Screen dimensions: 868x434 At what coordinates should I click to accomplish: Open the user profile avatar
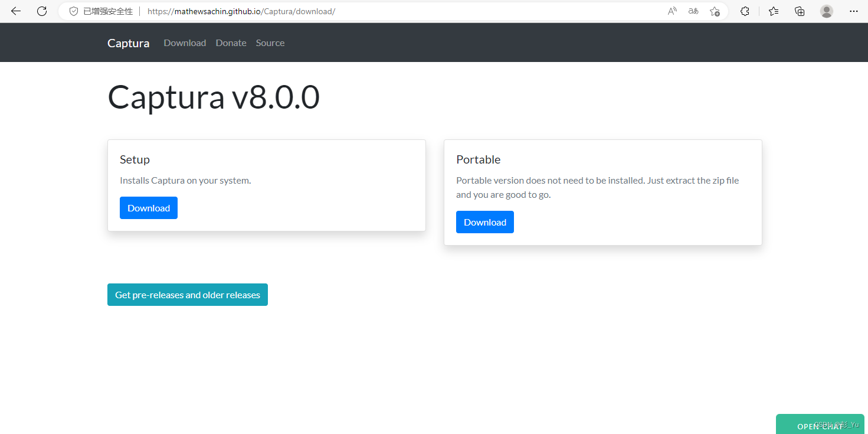[827, 11]
